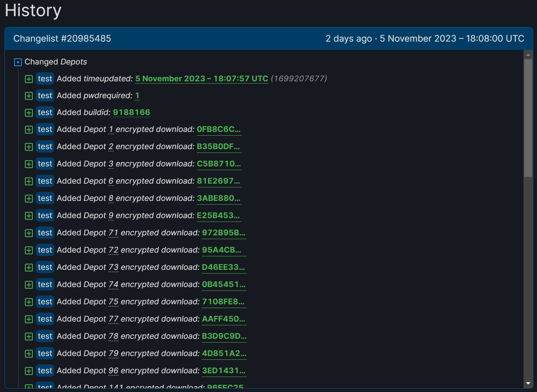
Task: Click test branch tag on pwdrequired row
Action: (x=45, y=96)
